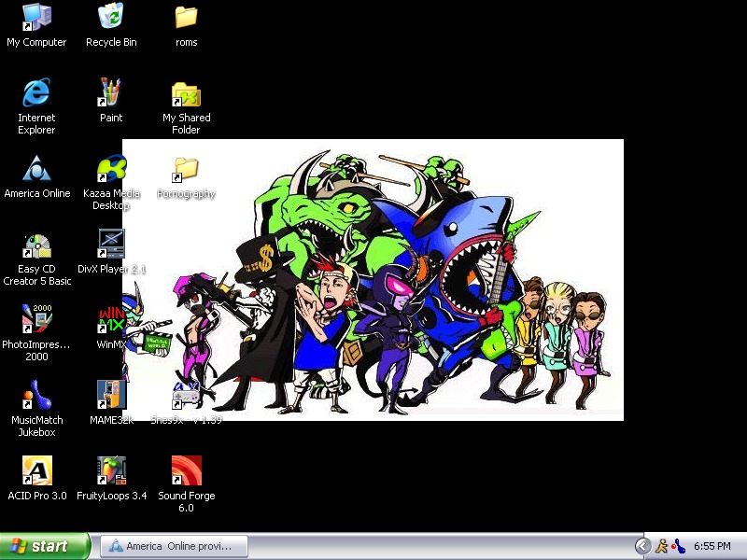Open the Recycle Bin icon
The image size is (747, 560).
point(111,16)
